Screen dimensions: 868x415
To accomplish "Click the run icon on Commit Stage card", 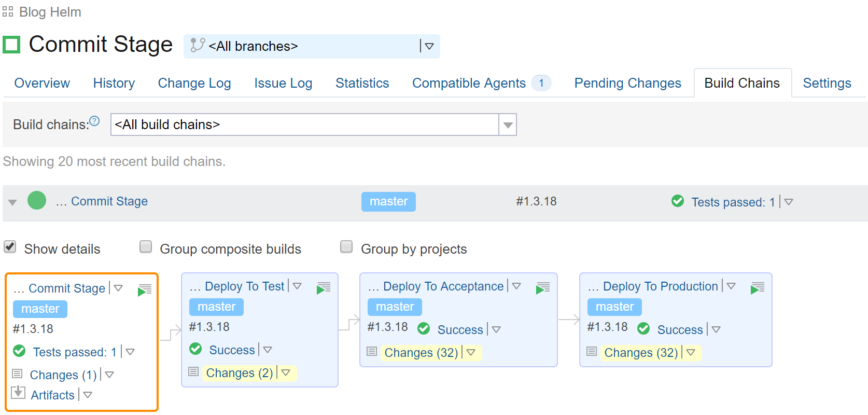I will (145, 290).
